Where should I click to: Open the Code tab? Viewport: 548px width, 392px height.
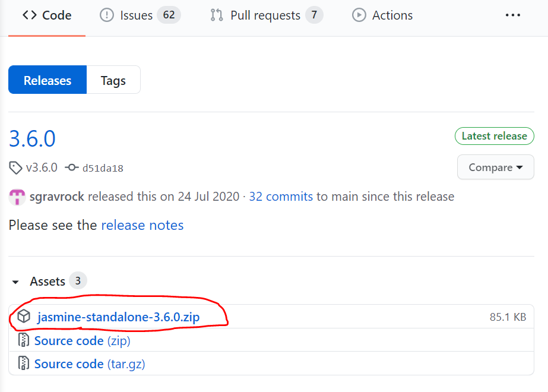(x=47, y=15)
